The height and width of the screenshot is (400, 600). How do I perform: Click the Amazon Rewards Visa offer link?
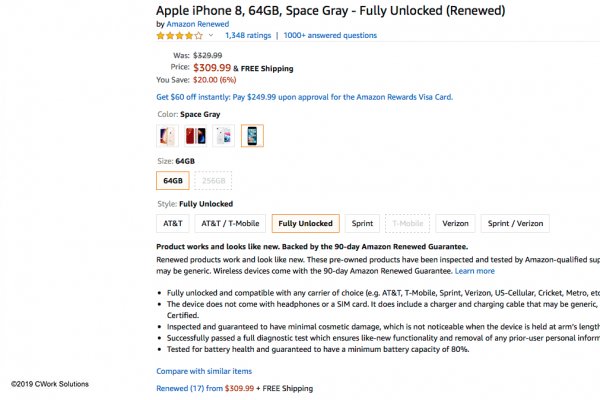click(x=305, y=97)
